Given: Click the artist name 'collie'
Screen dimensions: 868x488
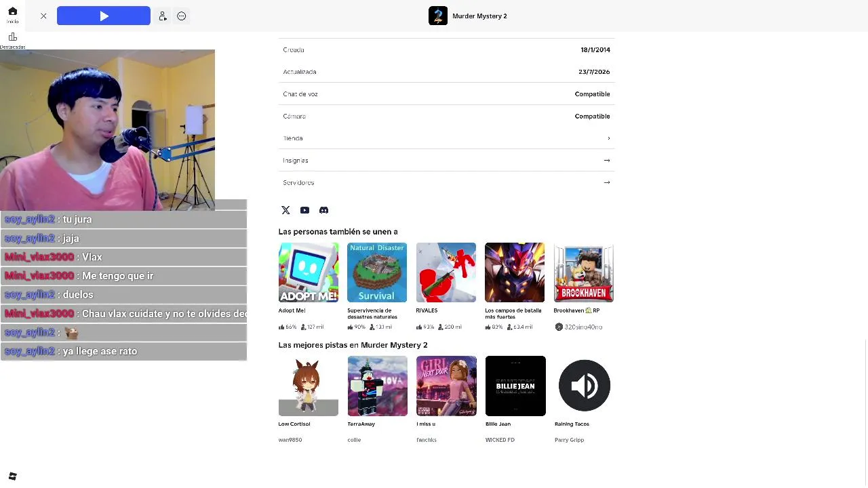Looking at the screenshot, I should (x=354, y=440).
